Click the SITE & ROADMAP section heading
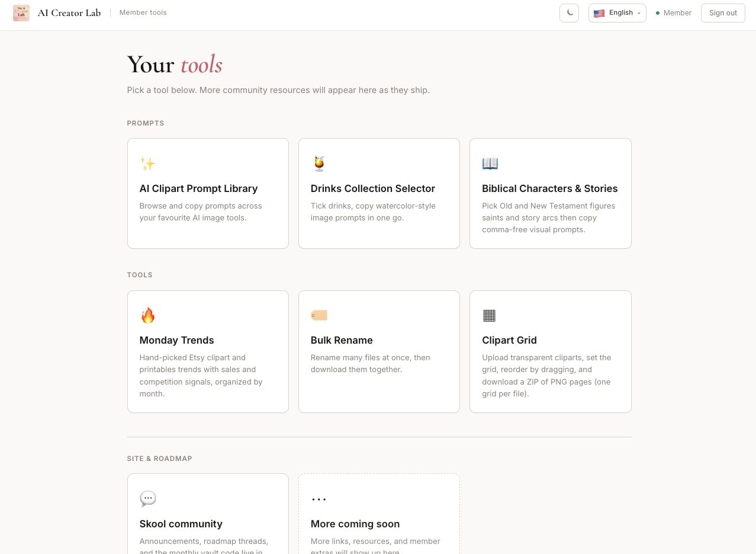Viewport: 756px width, 554px height. 160,459
